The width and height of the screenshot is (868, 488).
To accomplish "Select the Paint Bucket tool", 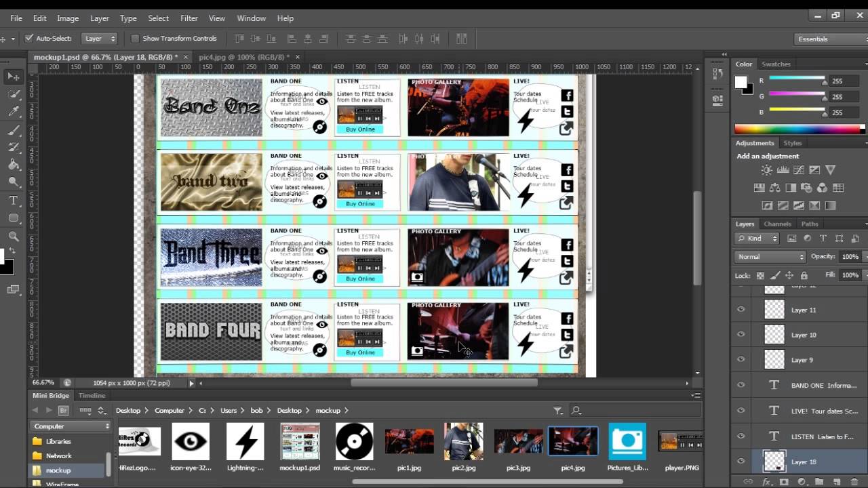I will tap(14, 165).
